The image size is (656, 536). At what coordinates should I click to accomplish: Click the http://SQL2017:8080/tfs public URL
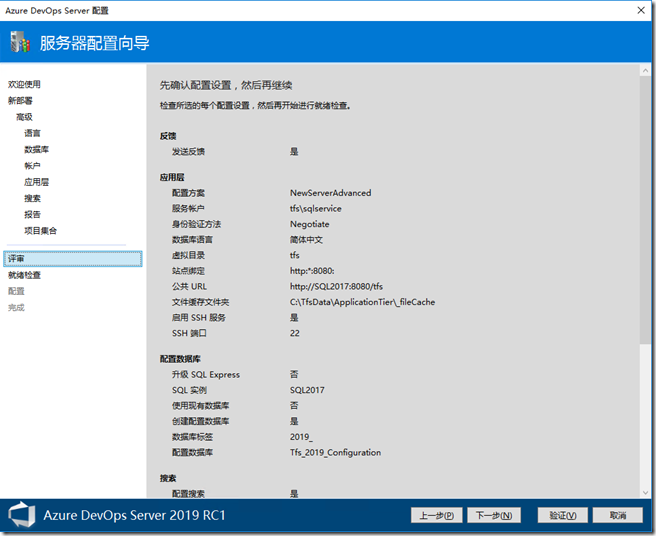pos(336,287)
